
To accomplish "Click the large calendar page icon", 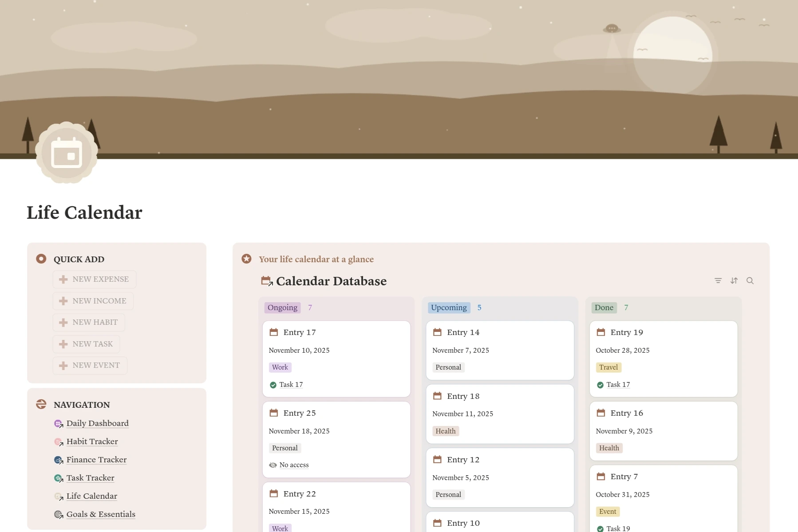I will pos(67,153).
